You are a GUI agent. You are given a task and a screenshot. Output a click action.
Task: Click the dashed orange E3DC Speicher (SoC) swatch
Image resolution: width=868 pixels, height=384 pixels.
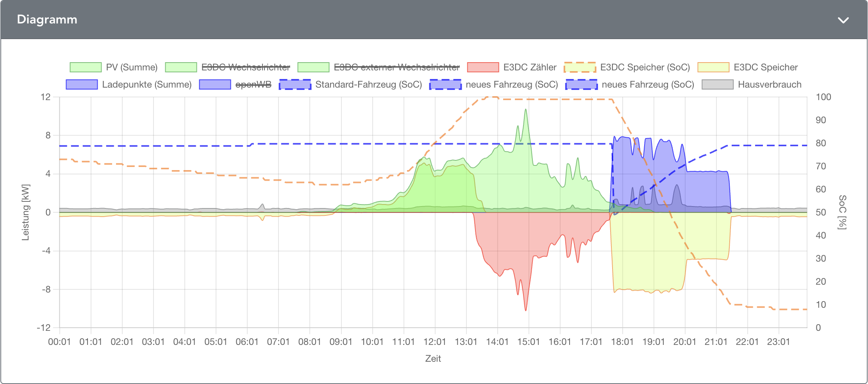pyautogui.click(x=580, y=67)
